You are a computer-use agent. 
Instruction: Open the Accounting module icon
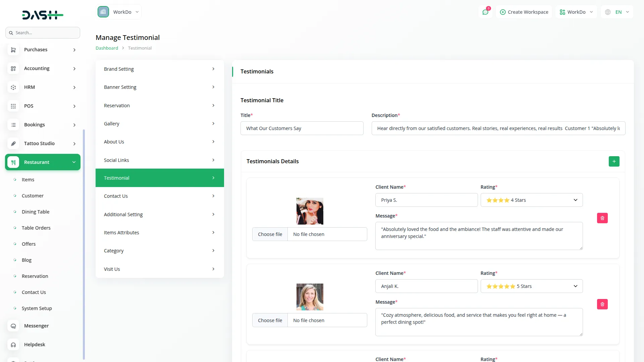(13, 68)
